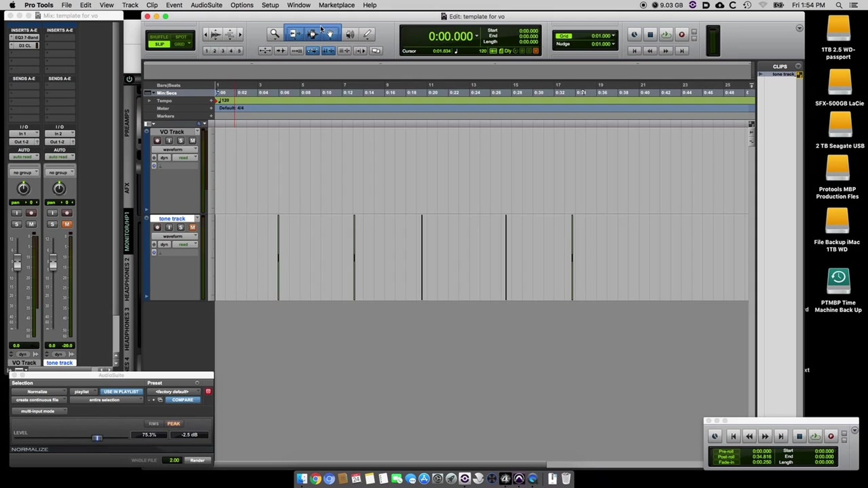Solo the tone track in Edit window

coord(181,227)
